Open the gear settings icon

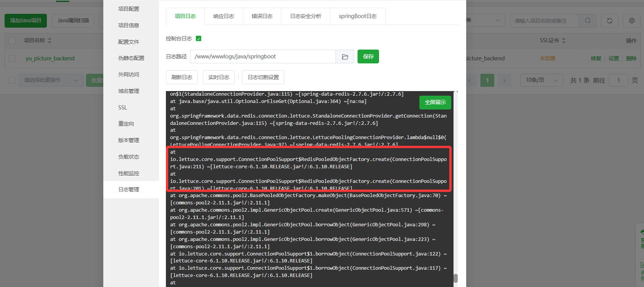point(632,21)
